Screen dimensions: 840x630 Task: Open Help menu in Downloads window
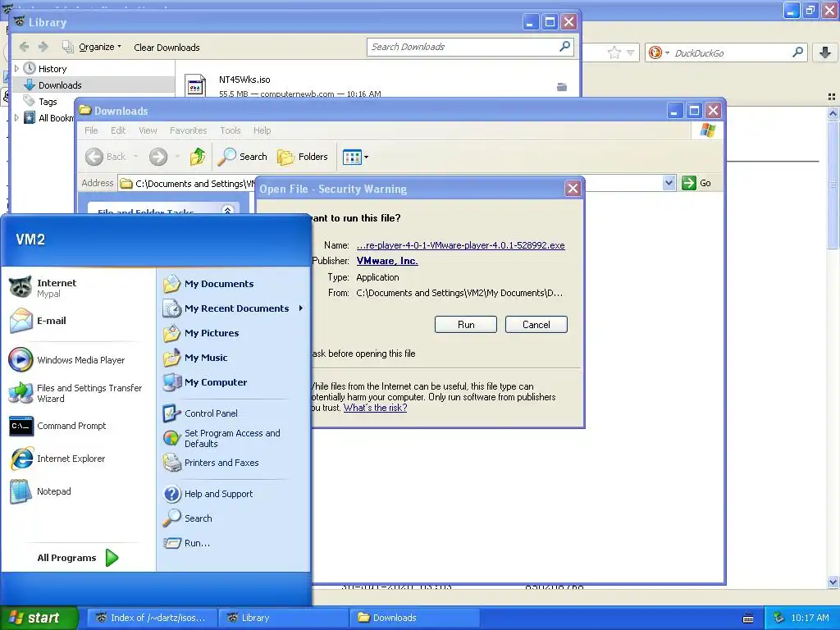click(x=262, y=130)
